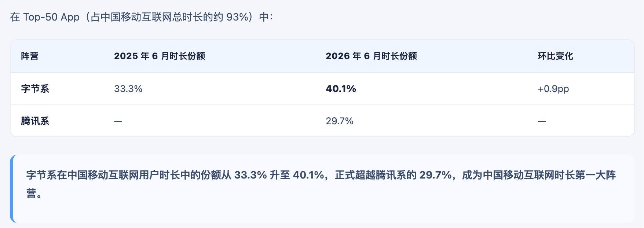Image resolution: width=644 pixels, height=228 pixels.
Task: Click the blue accent bar of quote block
Action: click(x=12, y=189)
